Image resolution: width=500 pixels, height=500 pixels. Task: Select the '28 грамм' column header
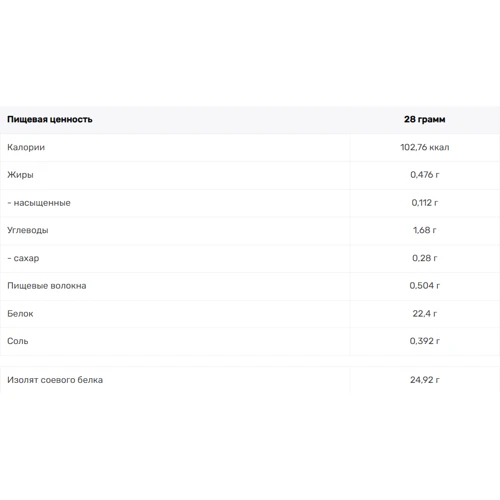tap(424, 119)
